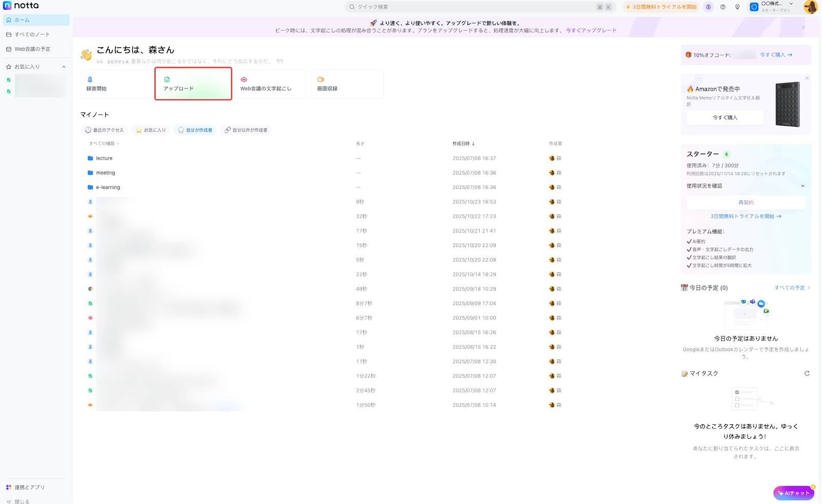Click the 録音開始 microphone card
This screenshot has width=822, height=504.
pos(116,84)
